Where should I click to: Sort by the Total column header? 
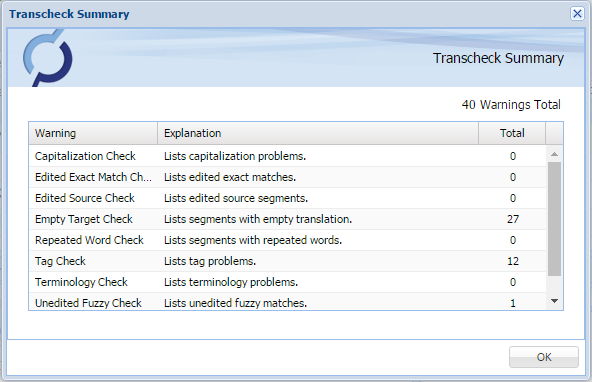[x=512, y=133]
